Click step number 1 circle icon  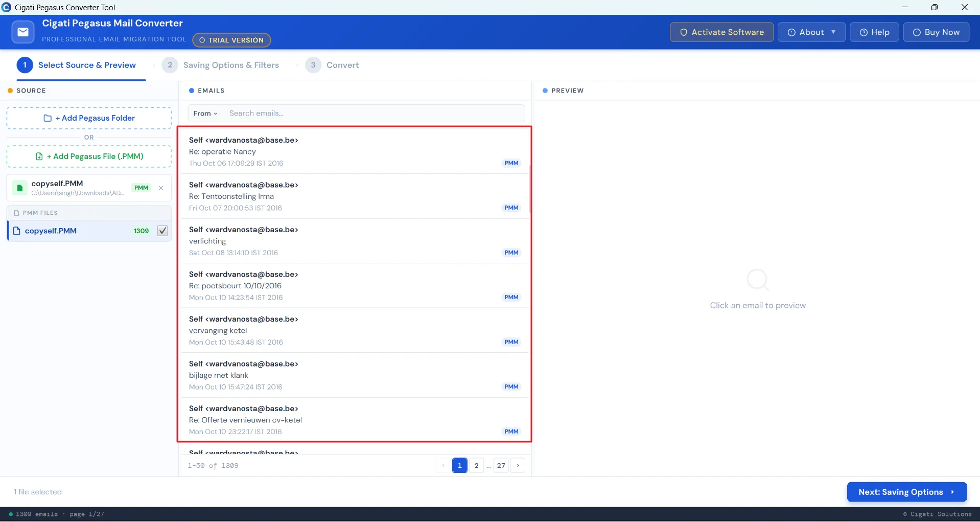25,65
